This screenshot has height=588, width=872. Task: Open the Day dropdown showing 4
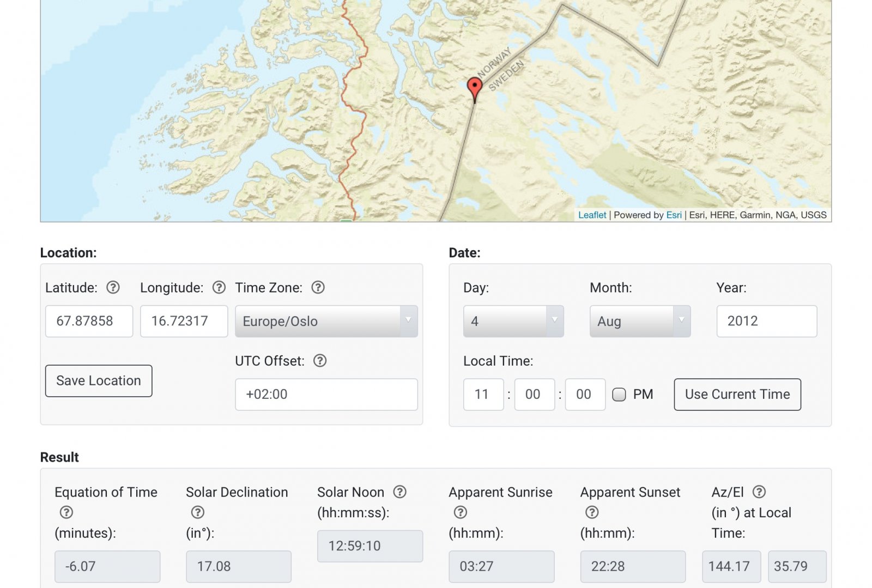513,321
